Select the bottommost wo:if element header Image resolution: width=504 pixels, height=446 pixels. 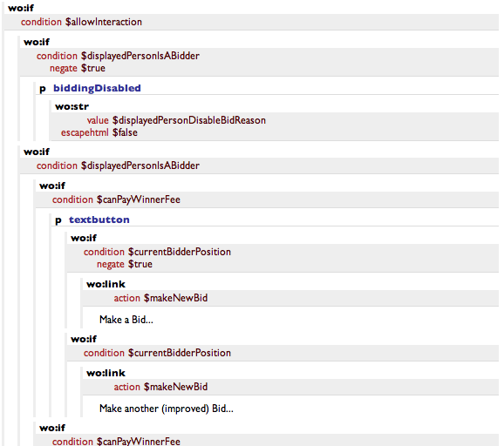pyautogui.click(x=52, y=428)
